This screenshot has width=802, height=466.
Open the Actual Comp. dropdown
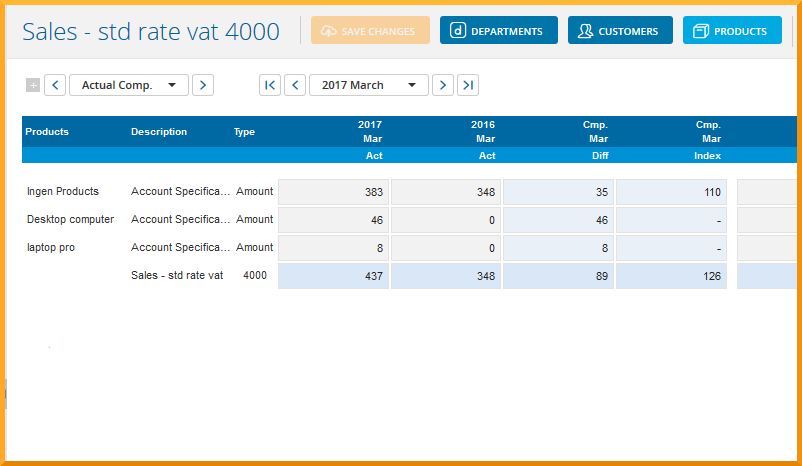coord(128,86)
